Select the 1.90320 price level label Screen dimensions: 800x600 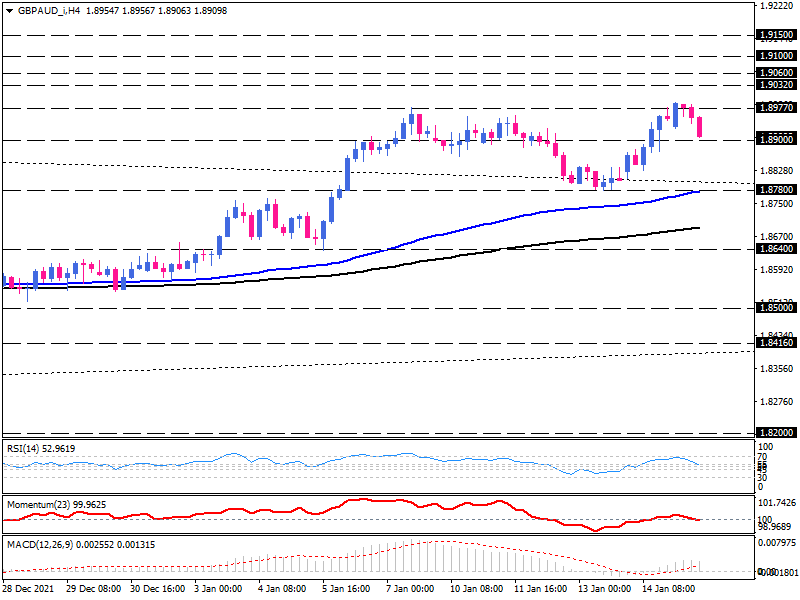[775, 86]
